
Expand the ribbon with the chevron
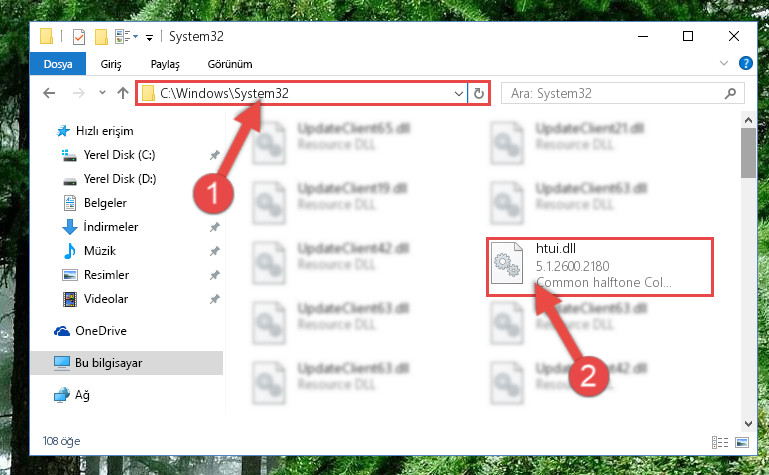click(723, 63)
